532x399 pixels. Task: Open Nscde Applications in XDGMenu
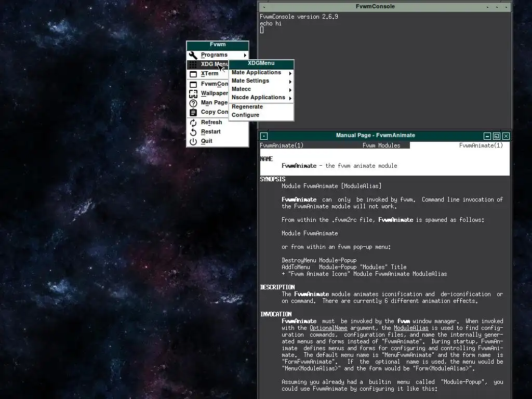(261, 97)
